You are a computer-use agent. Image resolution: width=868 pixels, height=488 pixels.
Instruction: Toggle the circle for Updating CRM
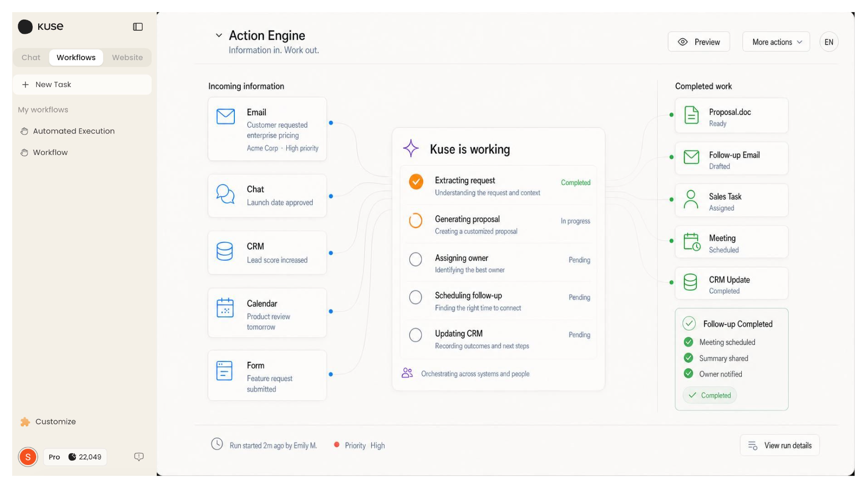[415, 335]
